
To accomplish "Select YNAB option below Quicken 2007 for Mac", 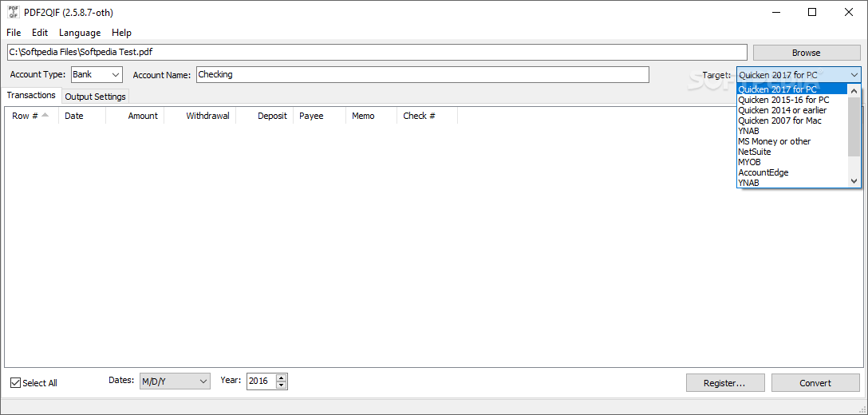I will click(x=792, y=131).
